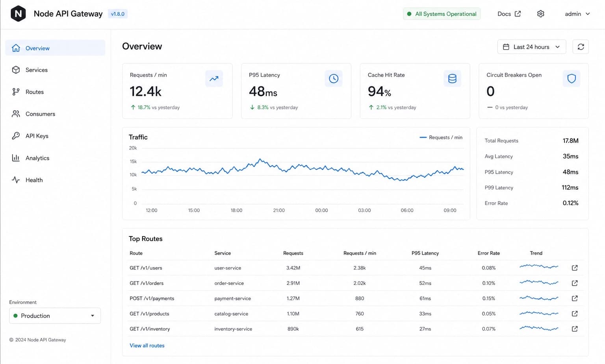Click the Requests column header

[x=293, y=253]
